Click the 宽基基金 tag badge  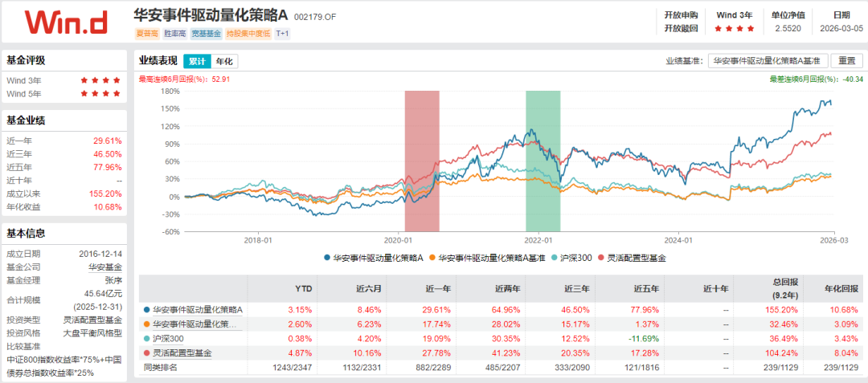[x=207, y=34]
